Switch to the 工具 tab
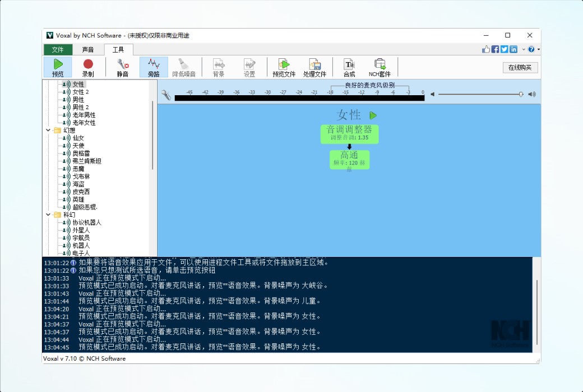 (x=118, y=49)
